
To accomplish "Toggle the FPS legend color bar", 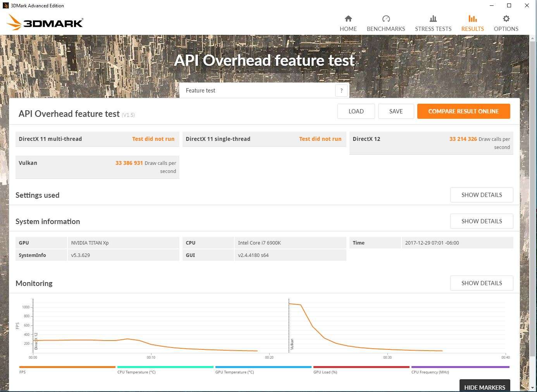I will (67, 367).
